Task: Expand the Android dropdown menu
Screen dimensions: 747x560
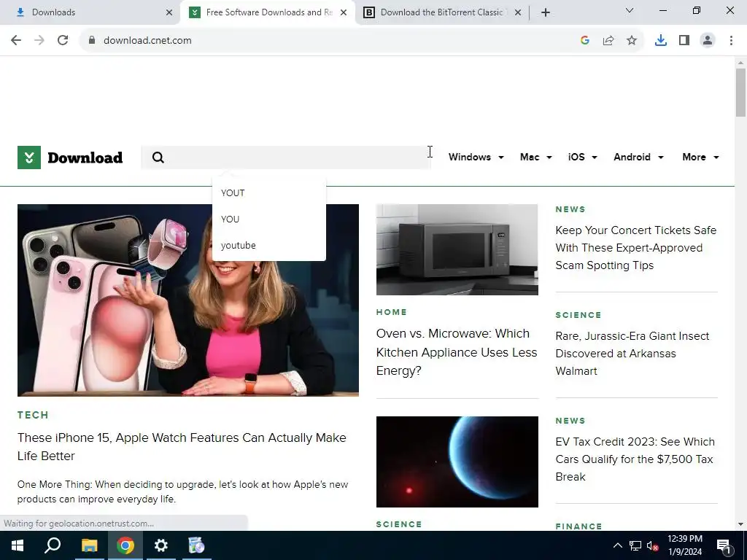Action: pos(638,157)
